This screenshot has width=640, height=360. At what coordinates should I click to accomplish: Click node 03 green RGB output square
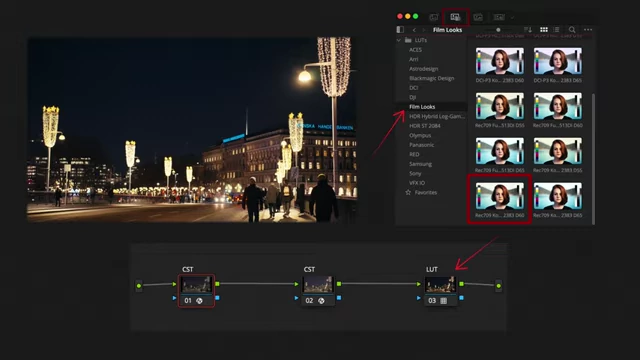pos(461,284)
